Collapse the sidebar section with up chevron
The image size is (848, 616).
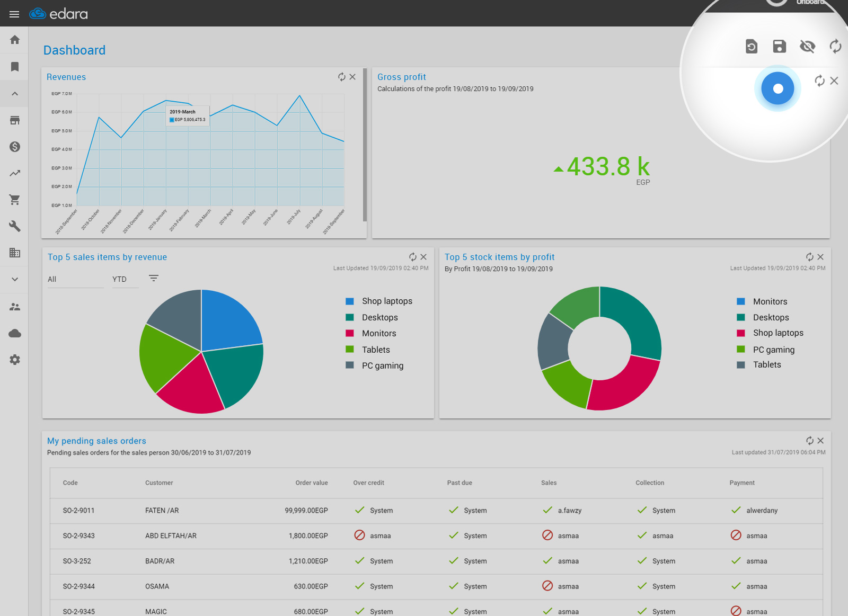coord(15,94)
